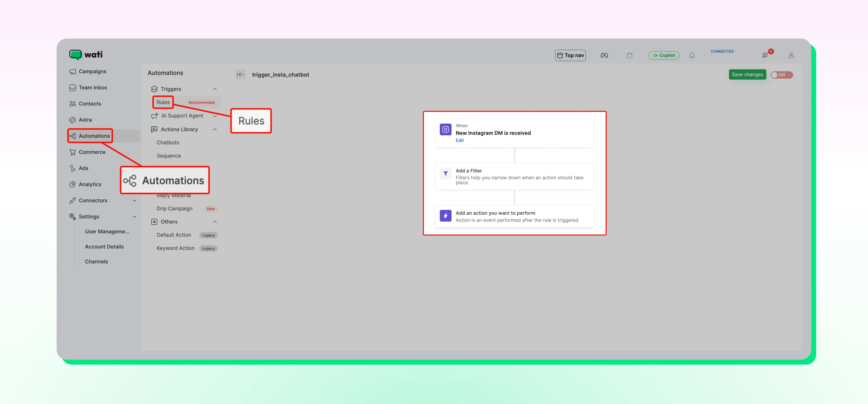The image size is (868, 404).
Task: Click Save changes button
Action: point(747,75)
